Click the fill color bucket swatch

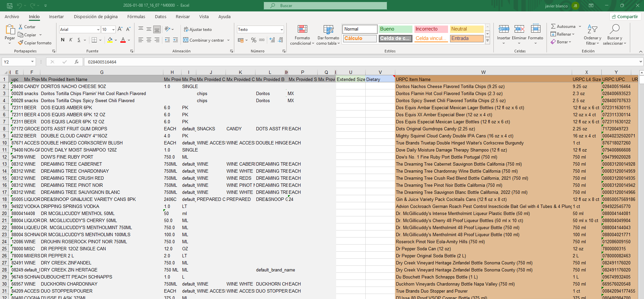(x=110, y=40)
